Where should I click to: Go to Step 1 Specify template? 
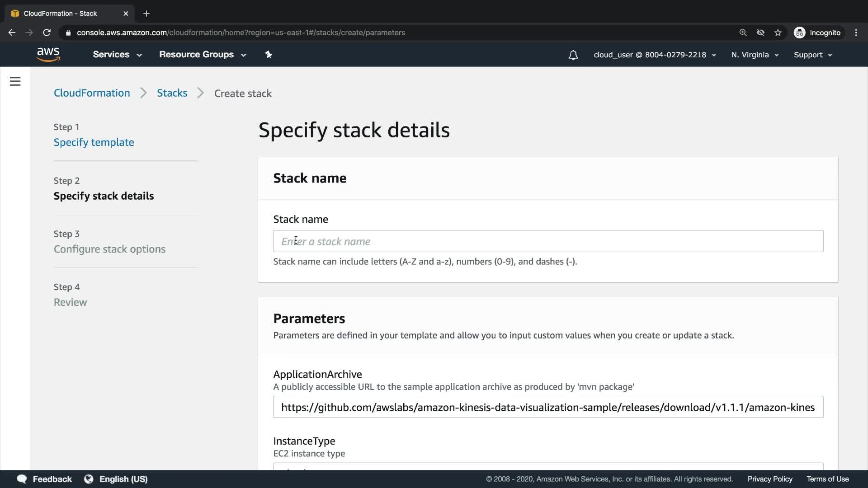click(x=94, y=142)
